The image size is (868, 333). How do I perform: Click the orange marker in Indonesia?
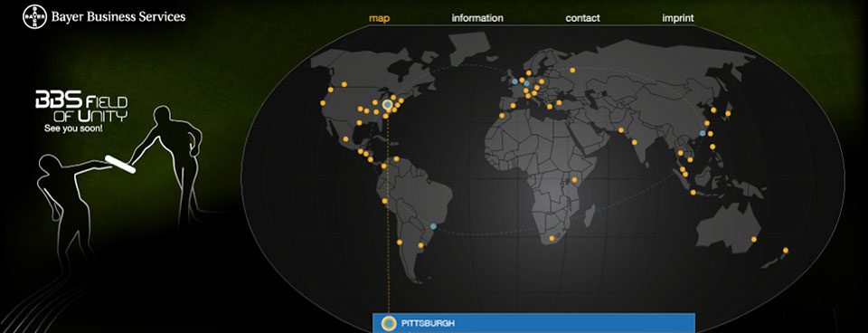693,192
